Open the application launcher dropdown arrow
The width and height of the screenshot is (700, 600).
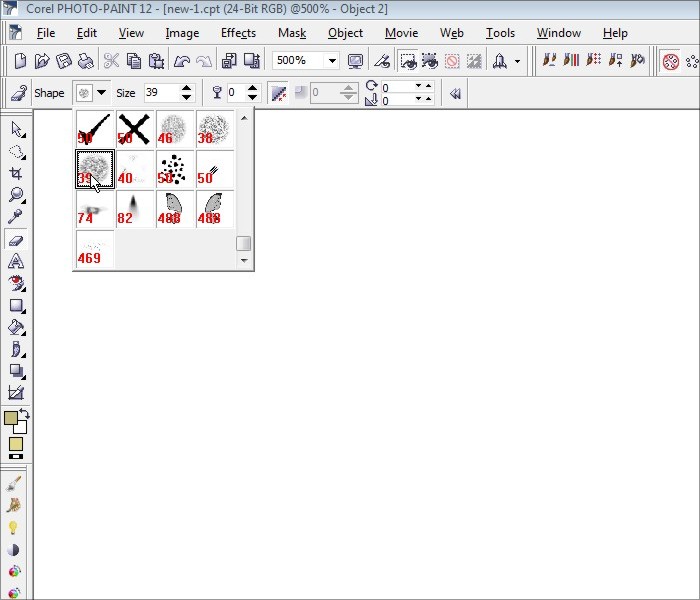pyautogui.click(x=517, y=61)
